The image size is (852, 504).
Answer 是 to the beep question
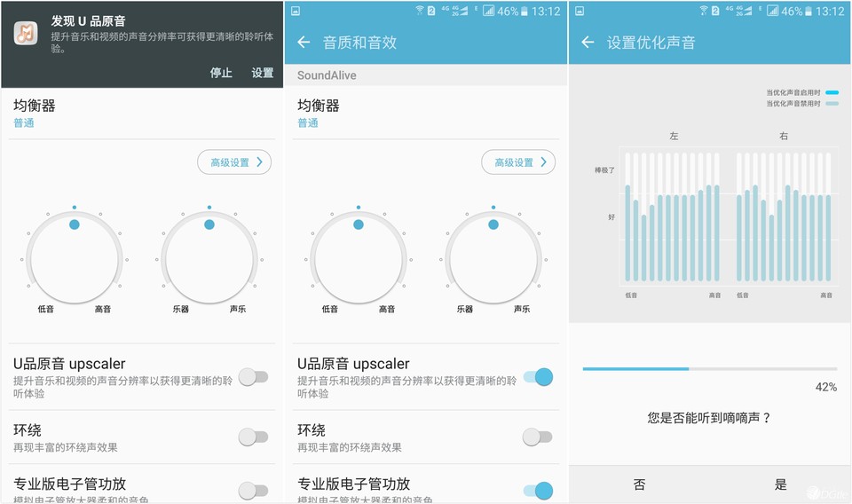[x=781, y=484]
